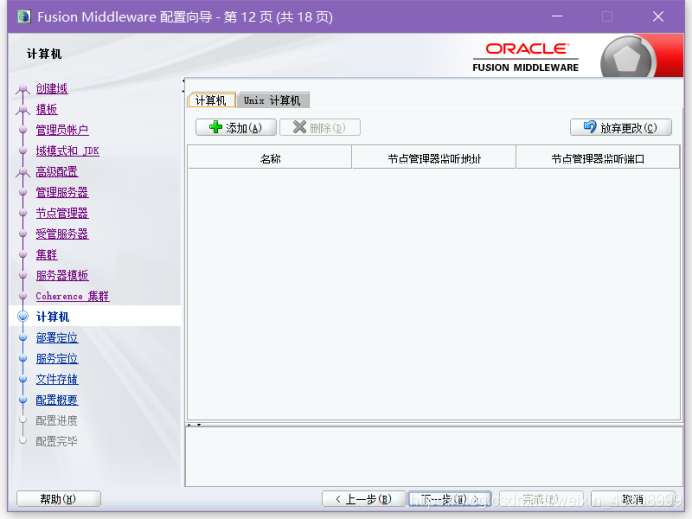Image resolution: width=692 pixels, height=519 pixels.
Task: Open the 节点管理器 step link
Action: 62,213
